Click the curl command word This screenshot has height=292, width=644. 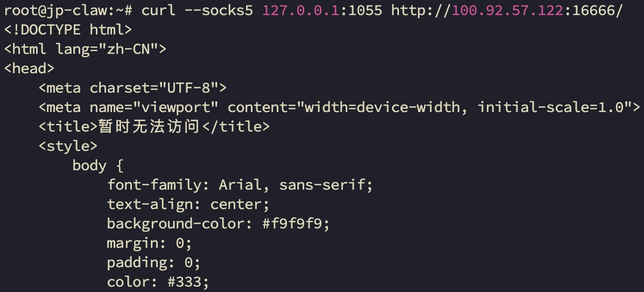tap(158, 10)
